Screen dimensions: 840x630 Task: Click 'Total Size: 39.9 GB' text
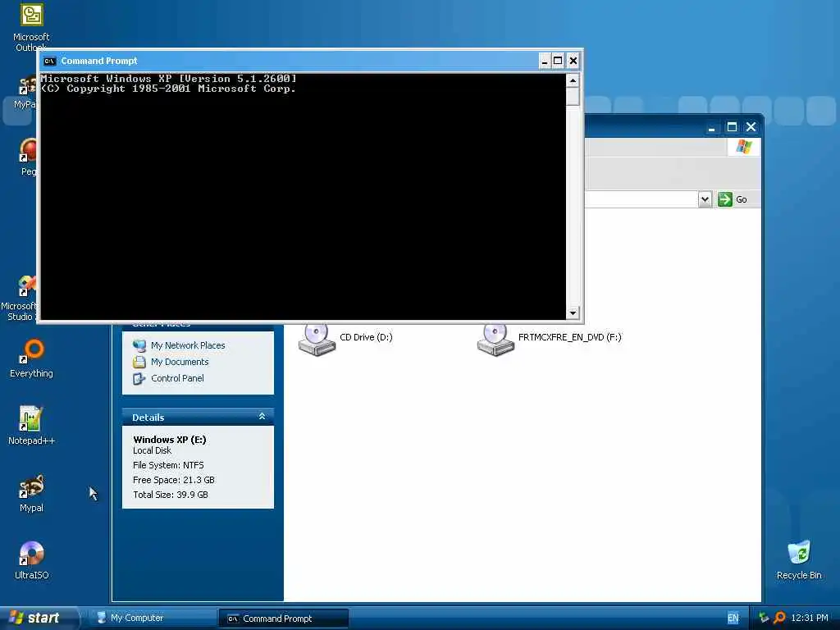coord(171,495)
